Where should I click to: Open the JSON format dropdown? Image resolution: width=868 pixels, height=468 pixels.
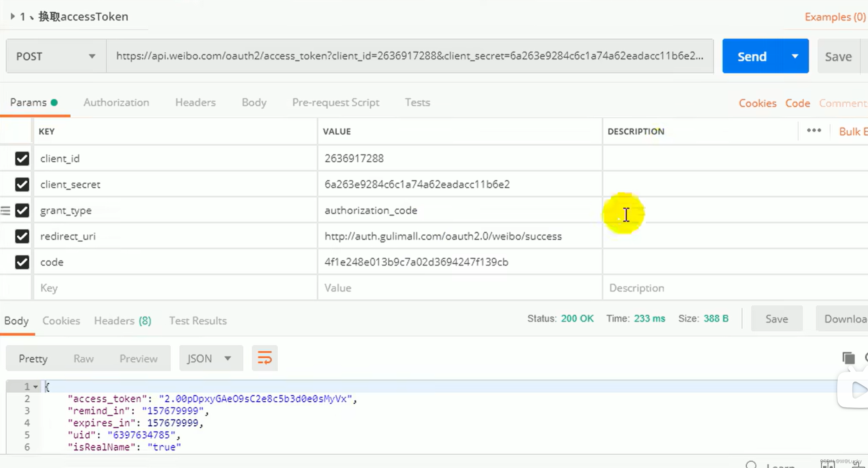210,358
